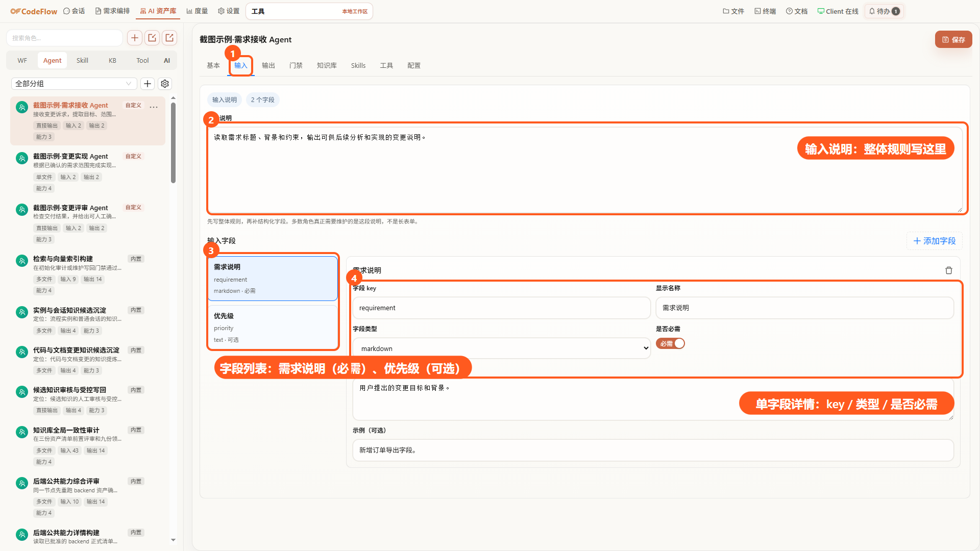The width and height of the screenshot is (980, 551).
Task: Select 截图示例·变更实现 Agent in the list
Action: click(x=87, y=172)
